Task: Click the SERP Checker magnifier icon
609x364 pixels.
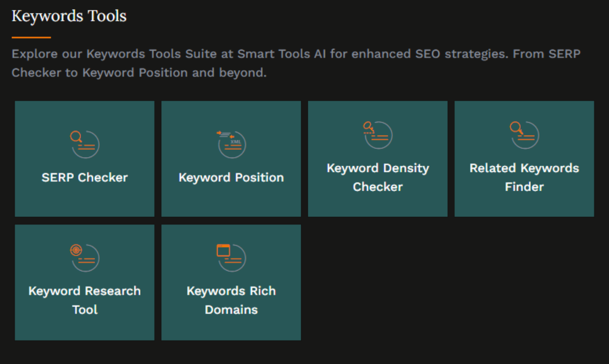Action: (84, 144)
